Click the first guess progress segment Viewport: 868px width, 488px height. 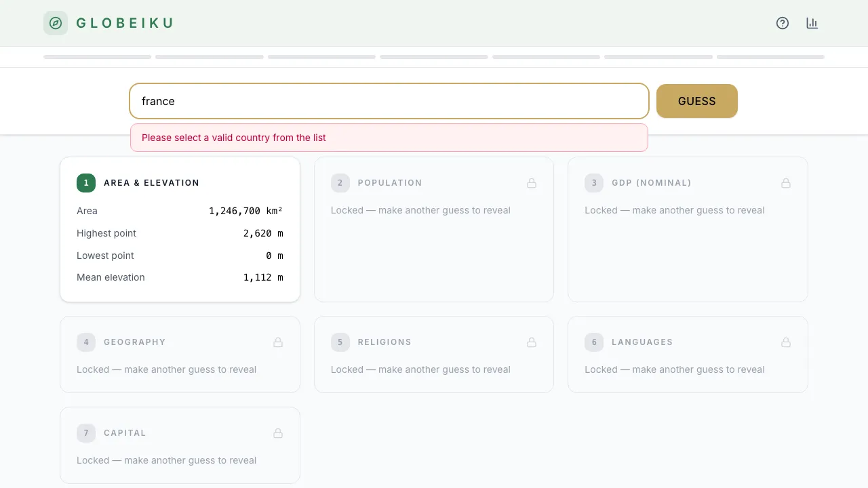point(98,57)
